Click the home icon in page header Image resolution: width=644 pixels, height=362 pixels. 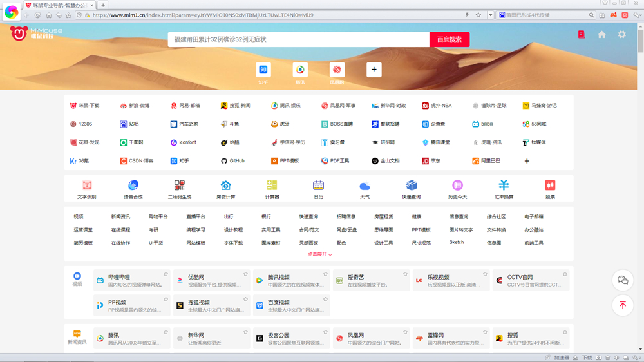point(601,35)
